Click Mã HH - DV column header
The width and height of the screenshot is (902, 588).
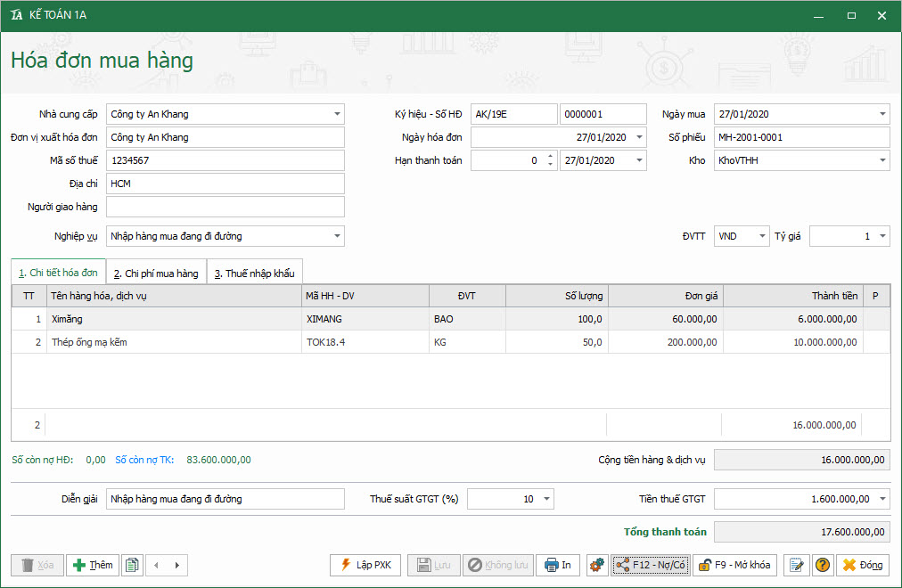[x=365, y=296]
